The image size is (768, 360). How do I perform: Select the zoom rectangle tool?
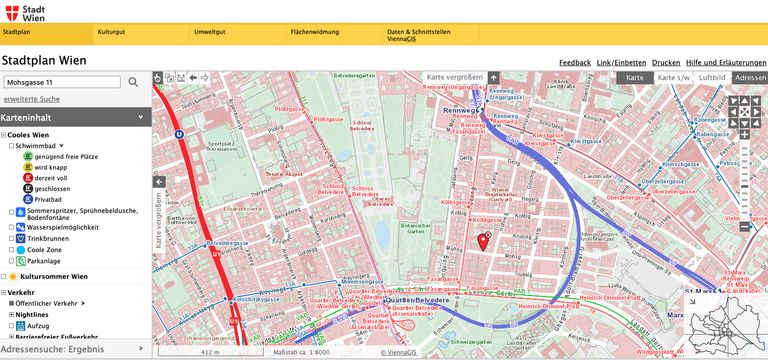click(x=169, y=77)
